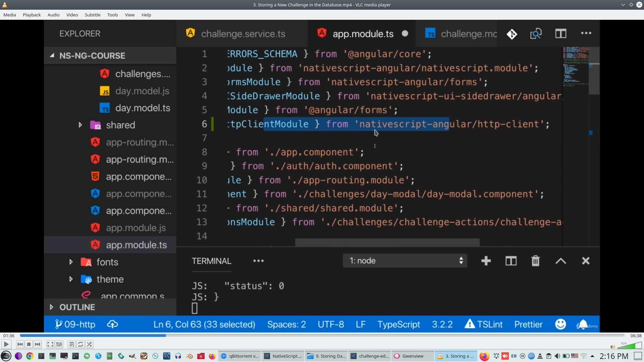Image resolution: width=644 pixels, height=362 pixels.
Task: Click the video seek progress bar
Action: [322, 336]
